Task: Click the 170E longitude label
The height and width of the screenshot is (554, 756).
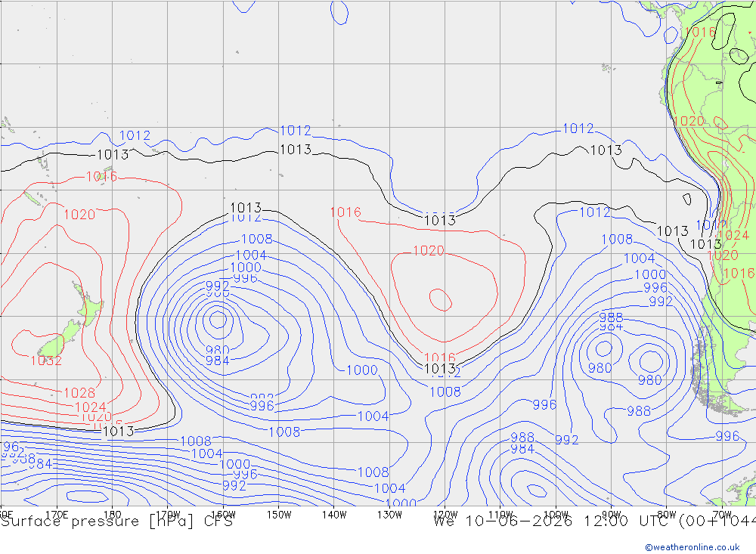Action: coord(57,515)
